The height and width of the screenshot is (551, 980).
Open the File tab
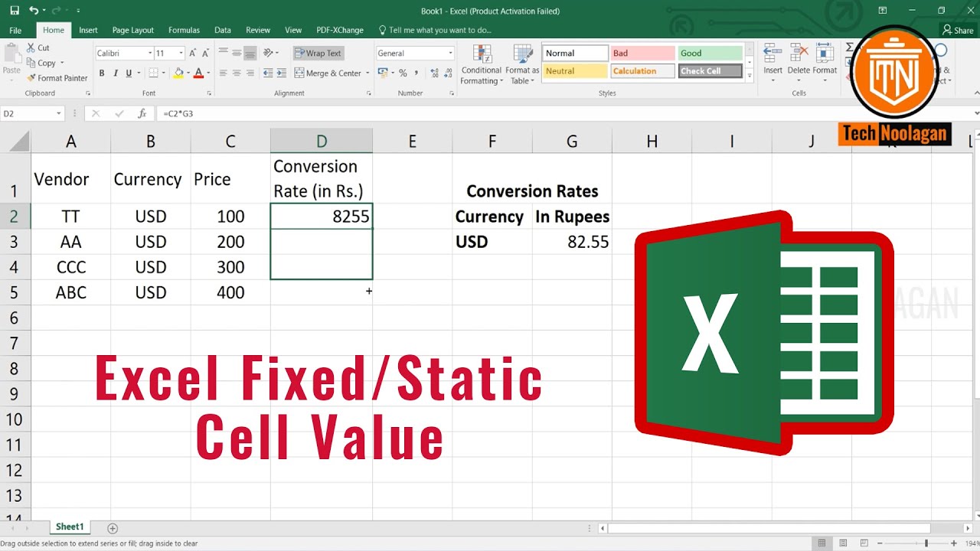pyautogui.click(x=15, y=31)
